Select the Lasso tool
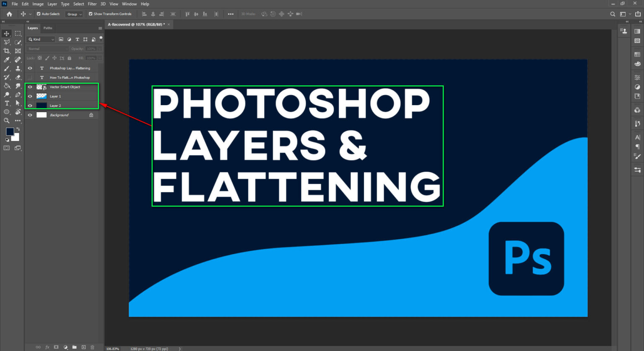This screenshot has height=351, width=644. pyautogui.click(x=6, y=42)
